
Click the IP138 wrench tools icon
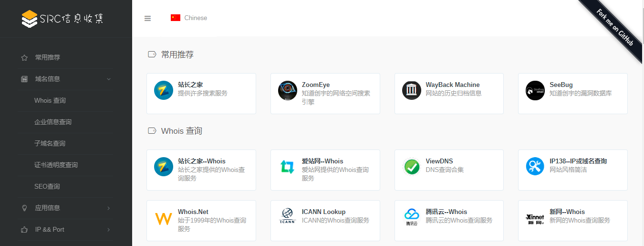tap(535, 167)
